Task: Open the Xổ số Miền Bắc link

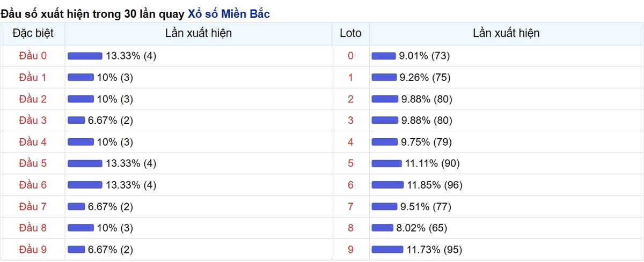Action: coord(229,14)
